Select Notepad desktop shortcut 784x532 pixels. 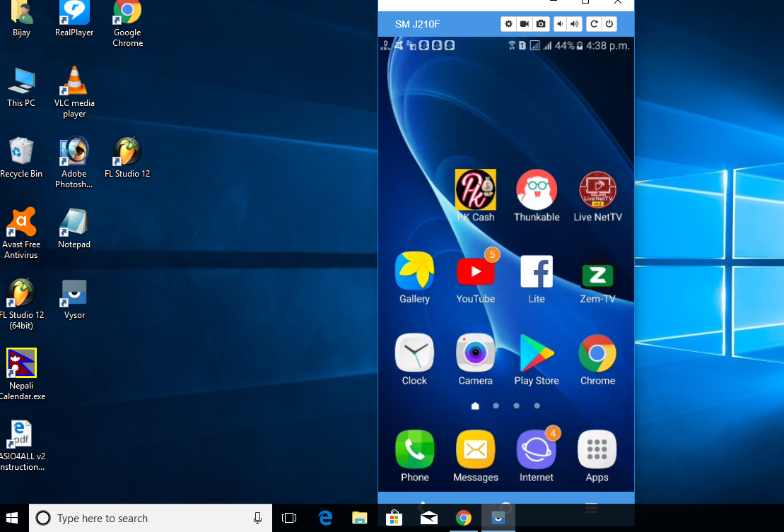(74, 228)
